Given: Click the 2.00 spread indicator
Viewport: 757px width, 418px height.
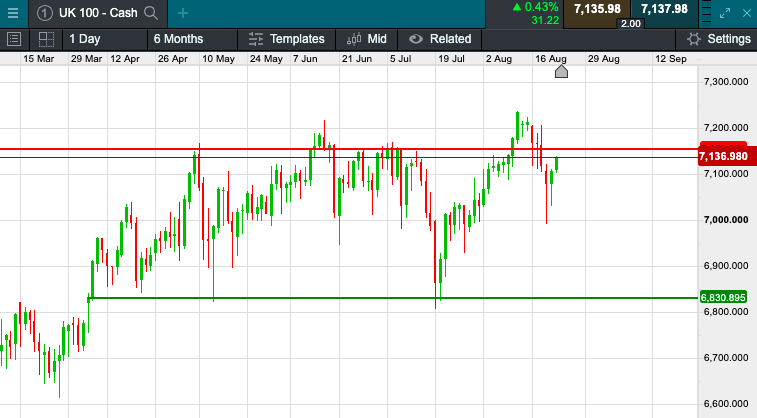Looking at the screenshot, I should point(630,23).
